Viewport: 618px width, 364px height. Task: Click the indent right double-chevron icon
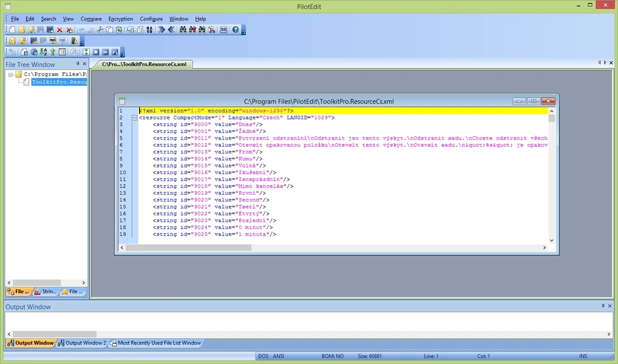coord(161,30)
